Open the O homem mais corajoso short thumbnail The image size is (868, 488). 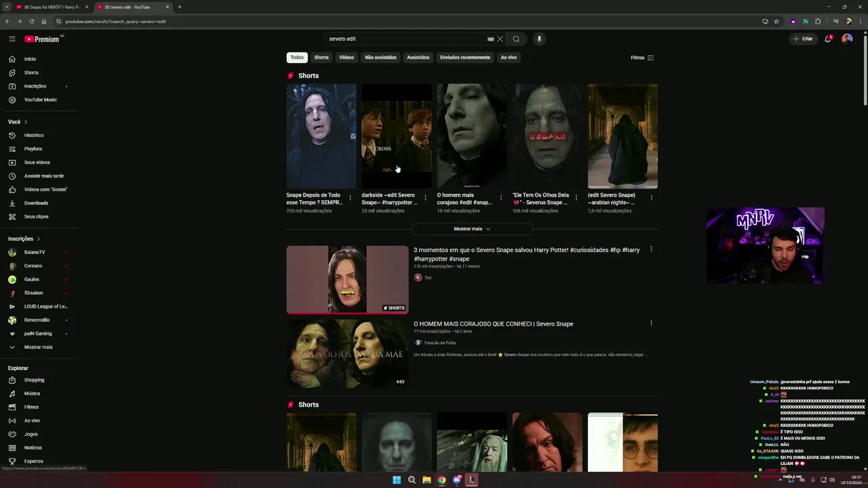point(472,136)
